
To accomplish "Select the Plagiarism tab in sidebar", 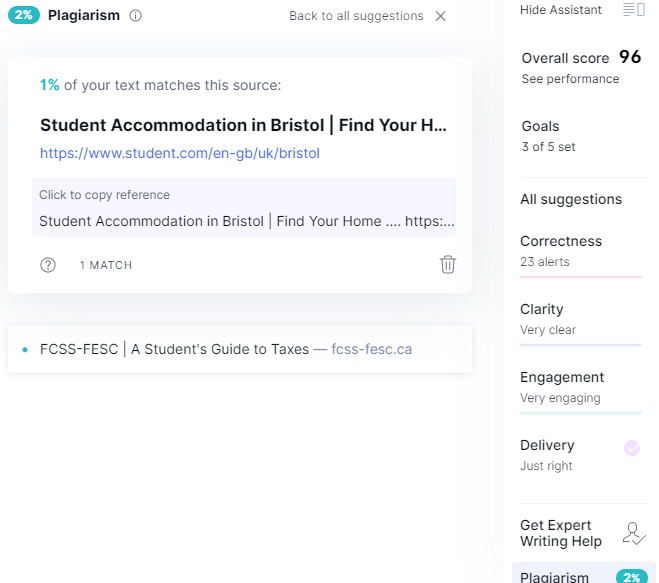I will coord(583,574).
